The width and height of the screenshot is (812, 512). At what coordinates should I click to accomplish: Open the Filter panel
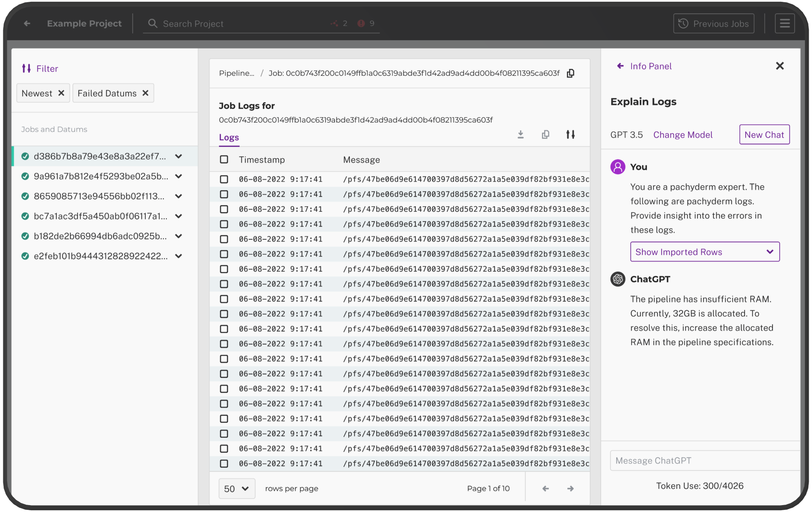tap(40, 69)
